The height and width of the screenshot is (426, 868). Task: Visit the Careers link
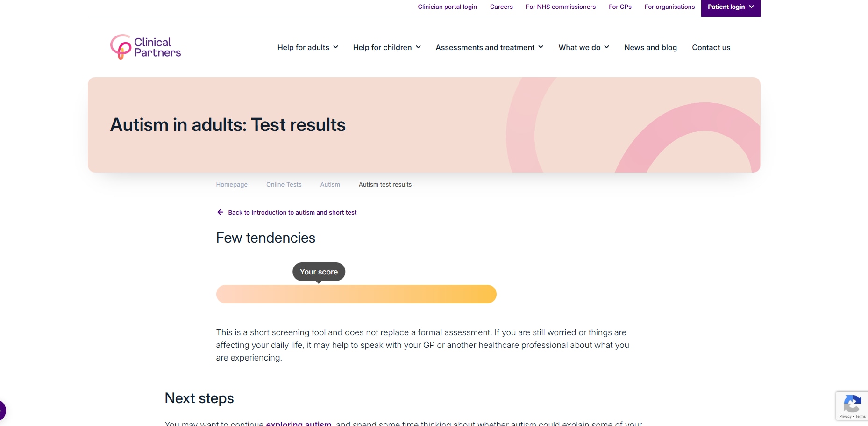click(501, 7)
